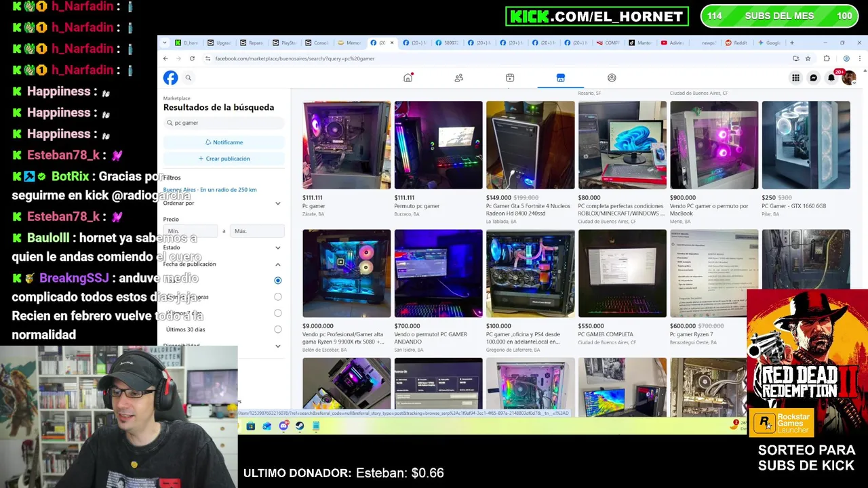The width and height of the screenshot is (868, 488).
Task: Open the Facebook logo home link
Action: tap(170, 78)
